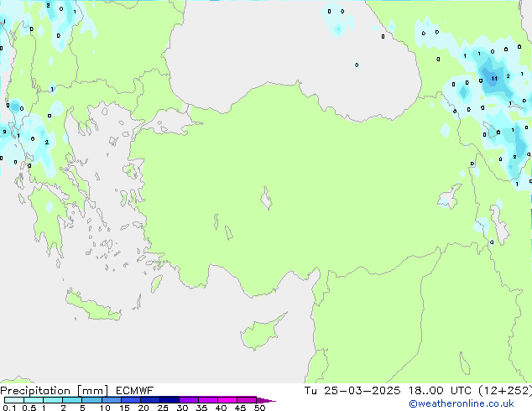Click the 15–20 mm legend color segment
The image size is (532, 411).
coord(131,400)
